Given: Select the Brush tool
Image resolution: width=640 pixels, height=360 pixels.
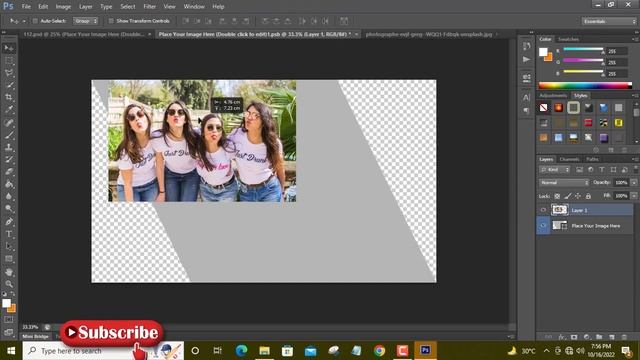Looking at the screenshot, I should (x=9, y=135).
